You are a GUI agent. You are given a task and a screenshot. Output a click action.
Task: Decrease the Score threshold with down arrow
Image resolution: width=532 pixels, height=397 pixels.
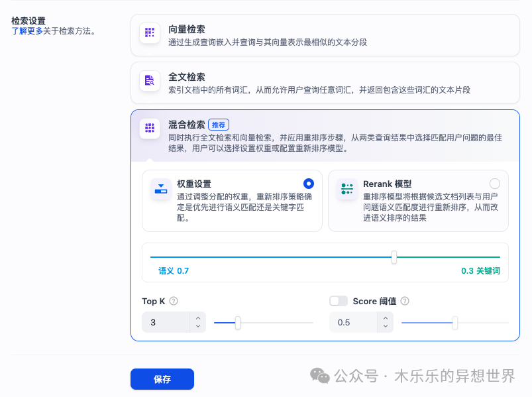pyautogui.click(x=386, y=326)
